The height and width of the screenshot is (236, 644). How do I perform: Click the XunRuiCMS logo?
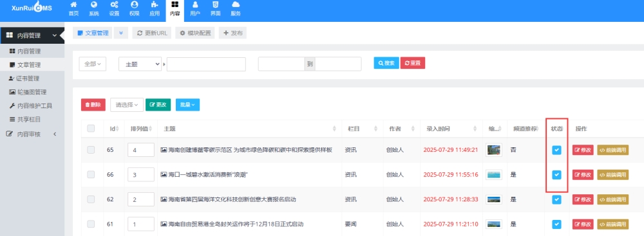[x=32, y=8]
